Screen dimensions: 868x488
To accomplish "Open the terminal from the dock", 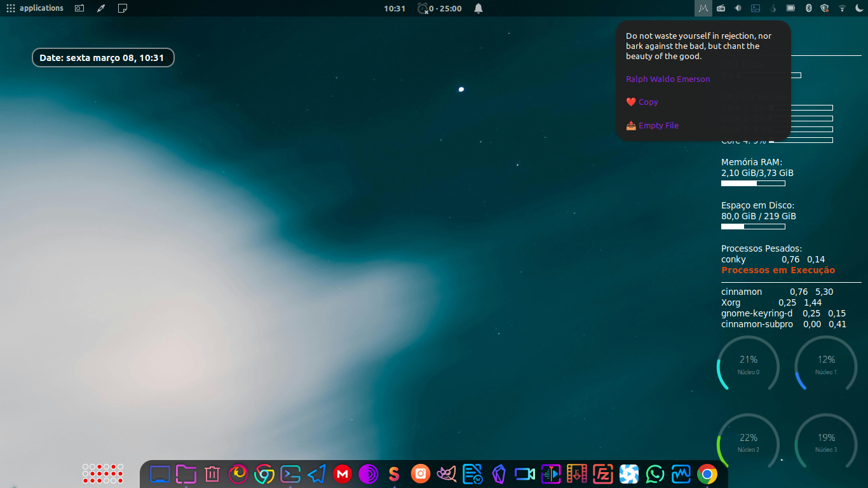I will pyautogui.click(x=290, y=474).
